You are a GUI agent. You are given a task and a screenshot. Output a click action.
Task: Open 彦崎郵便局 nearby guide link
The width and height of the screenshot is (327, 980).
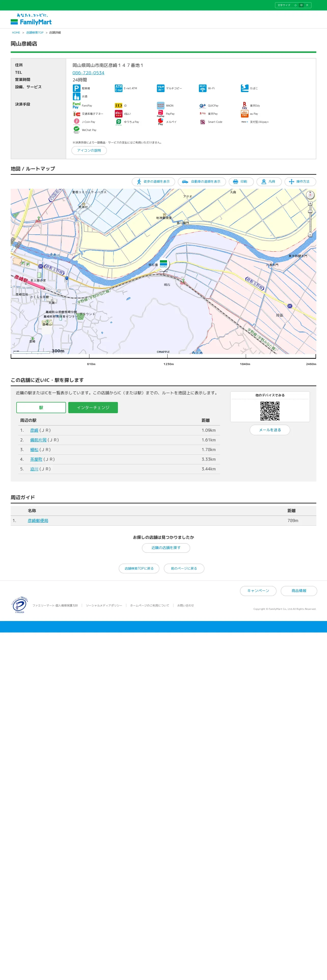(x=38, y=521)
